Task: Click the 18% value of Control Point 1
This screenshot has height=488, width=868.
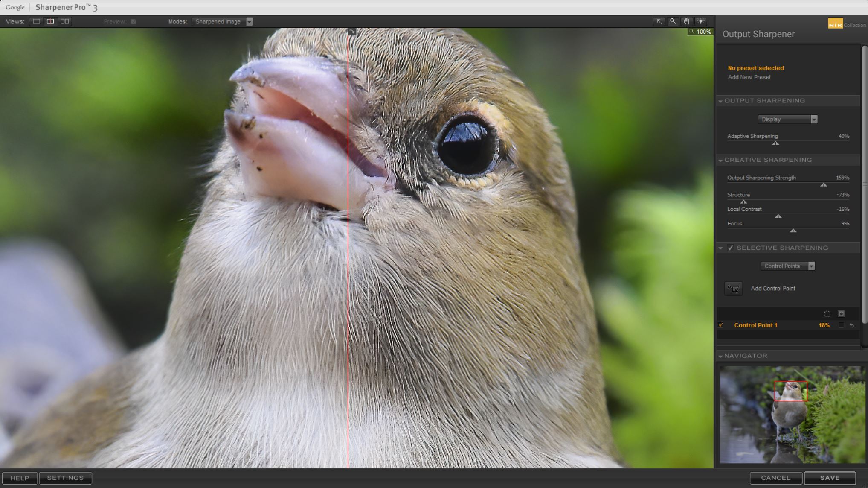Action: [x=824, y=325]
